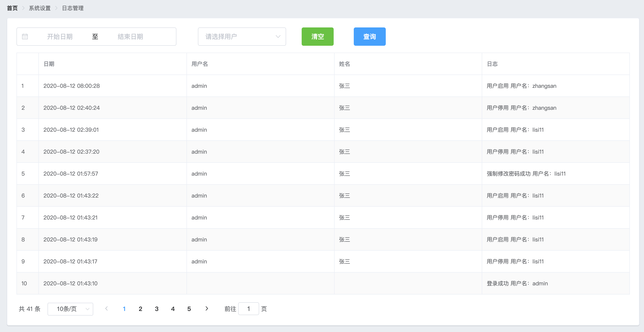Go to 首页 in breadcrumb
The width and height of the screenshot is (644, 332).
[x=12, y=8]
